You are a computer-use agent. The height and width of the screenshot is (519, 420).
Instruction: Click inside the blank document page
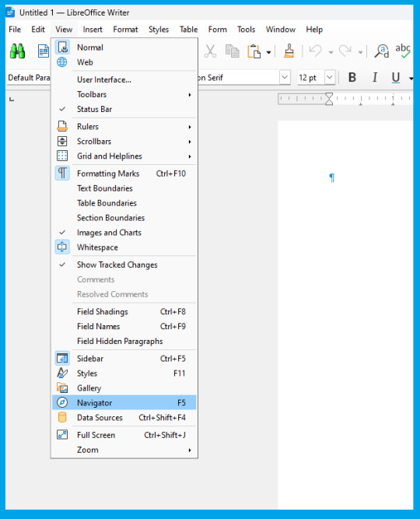[345, 314]
